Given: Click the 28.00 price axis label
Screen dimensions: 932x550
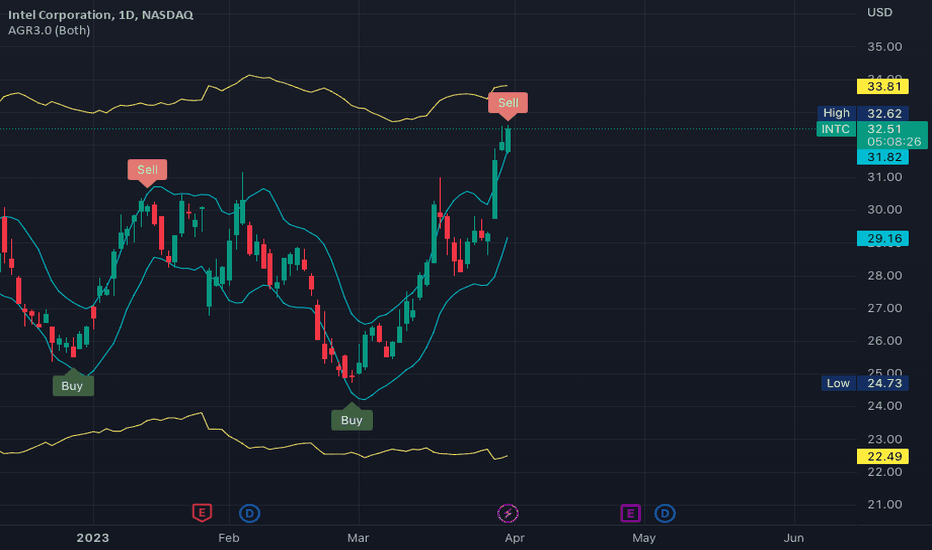Looking at the screenshot, I should [x=884, y=275].
